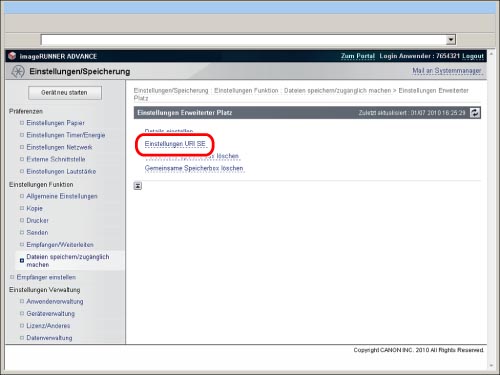Image resolution: width=500 pixels, height=375 pixels.
Task: Select Kopie under Einstellungen Funktion
Action: (x=34, y=208)
